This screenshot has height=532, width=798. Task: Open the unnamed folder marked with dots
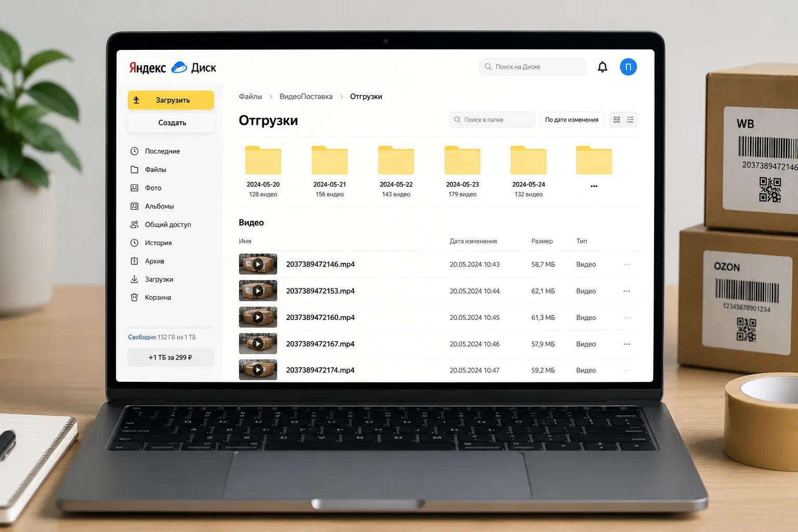[x=594, y=160]
